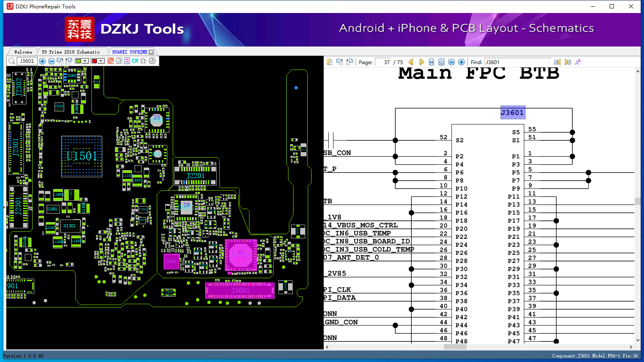The height and width of the screenshot is (362, 644).
Task: Click the DZKJ PhoneRepair Tools app icon in title bar
Action: click(10, 6)
